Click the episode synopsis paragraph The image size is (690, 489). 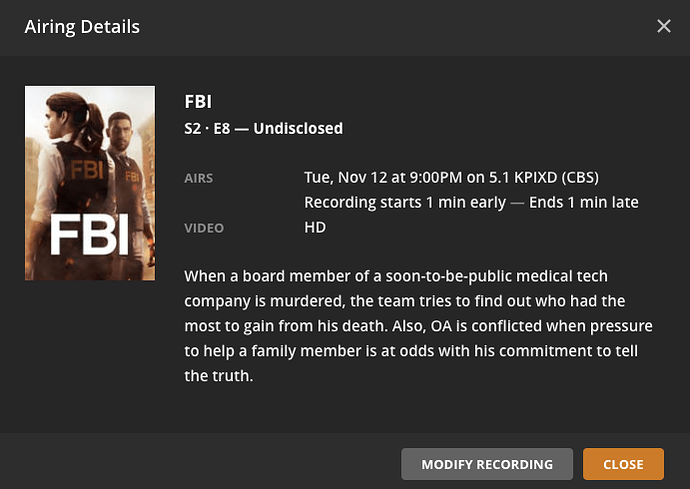(418, 325)
